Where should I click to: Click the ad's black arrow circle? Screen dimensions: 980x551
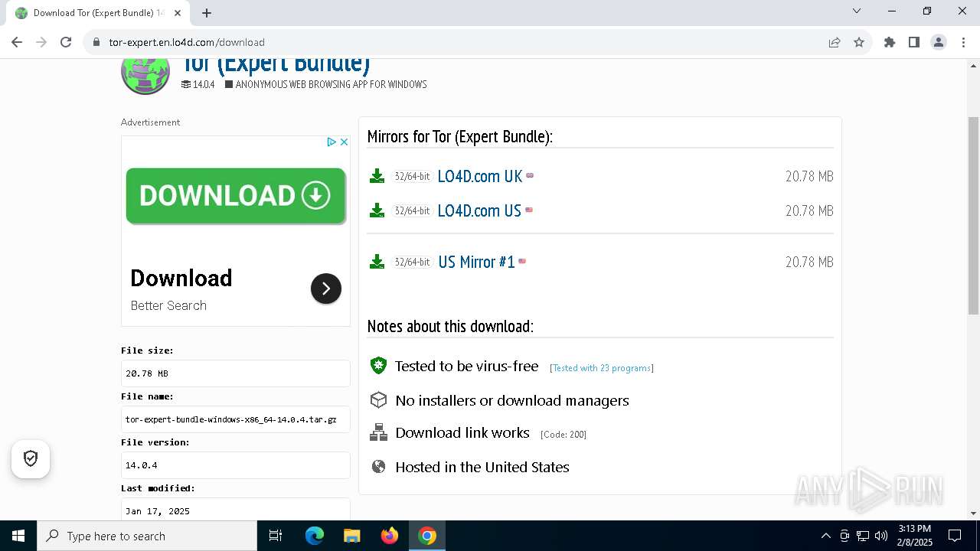326,289
